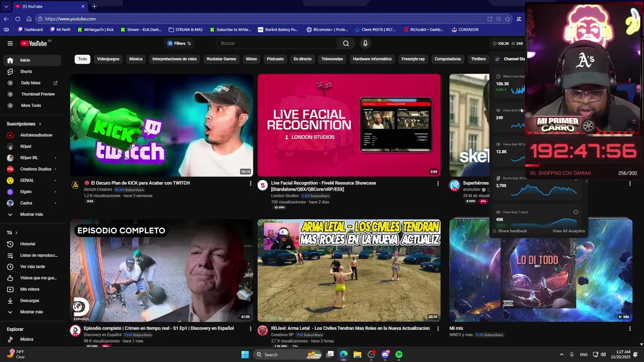Select the En directo chip
This screenshot has height=362, width=644.
point(302,59)
